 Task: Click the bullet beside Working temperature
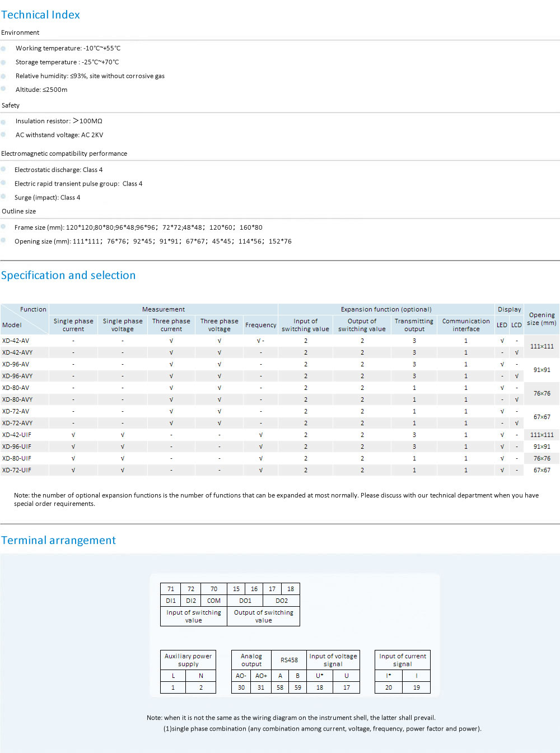[3, 49]
